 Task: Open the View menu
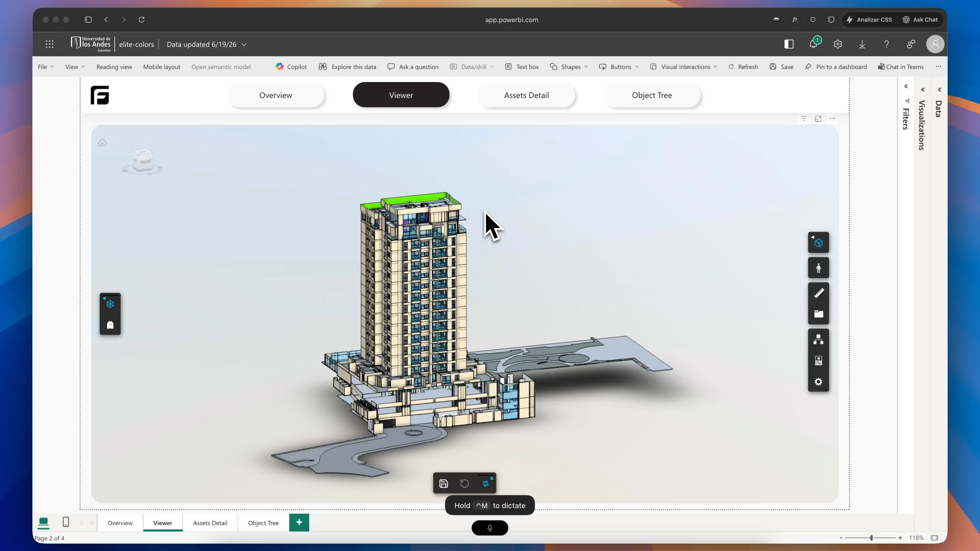tap(75, 67)
